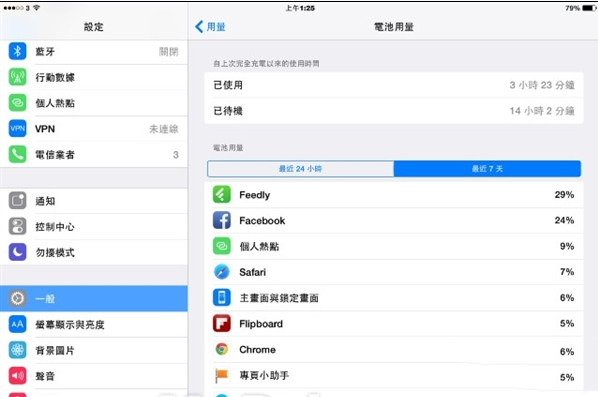Viewport: 598px width, 397px height.
Task: Tap the Bluetooth icon in settings list
Action: pyautogui.click(x=18, y=51)
